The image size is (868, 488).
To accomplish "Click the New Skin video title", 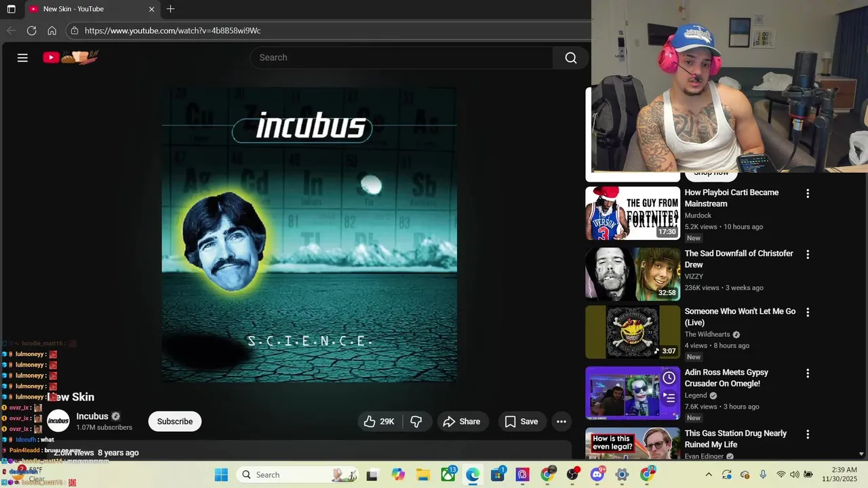I will 71,397.
